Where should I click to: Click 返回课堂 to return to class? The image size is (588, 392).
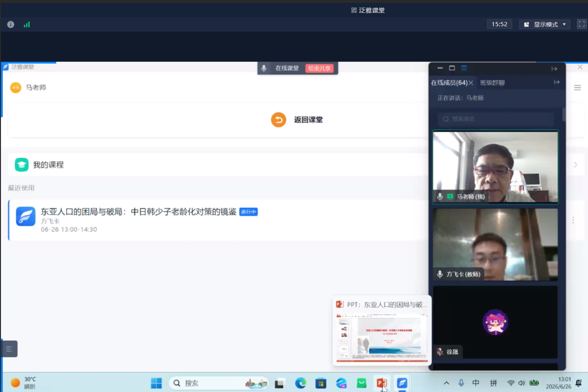(308, 120)
